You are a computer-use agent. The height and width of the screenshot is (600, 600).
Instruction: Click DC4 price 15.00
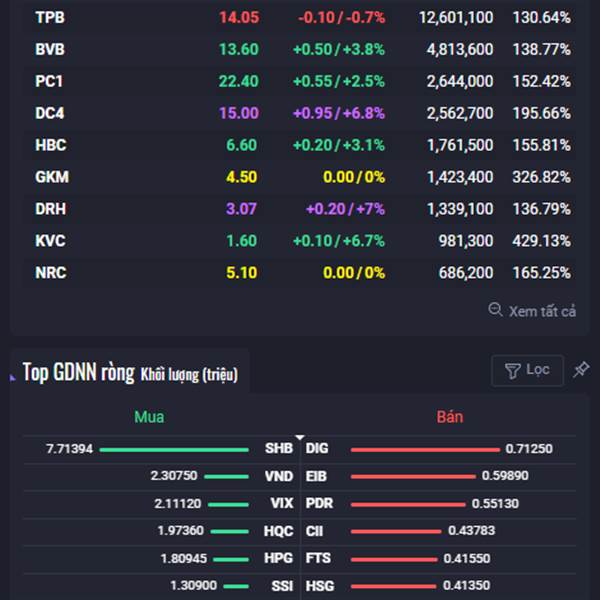pyautogui.click(x=239, y=113)
